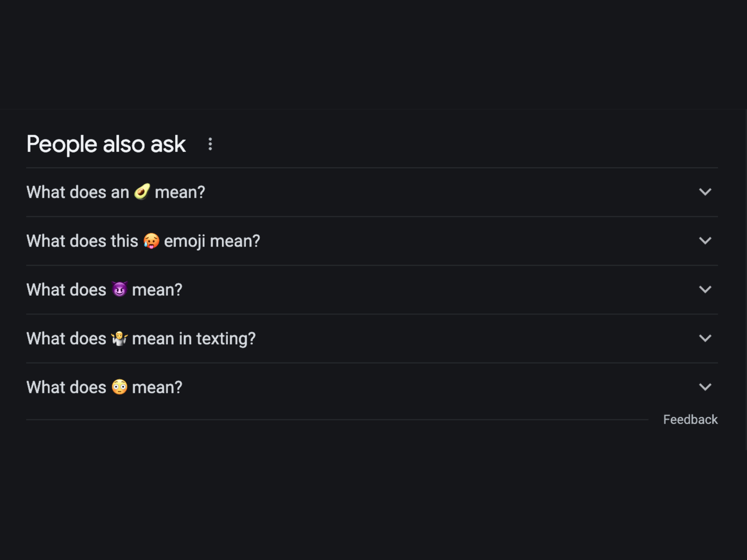Click the hot face emoji

151,241
